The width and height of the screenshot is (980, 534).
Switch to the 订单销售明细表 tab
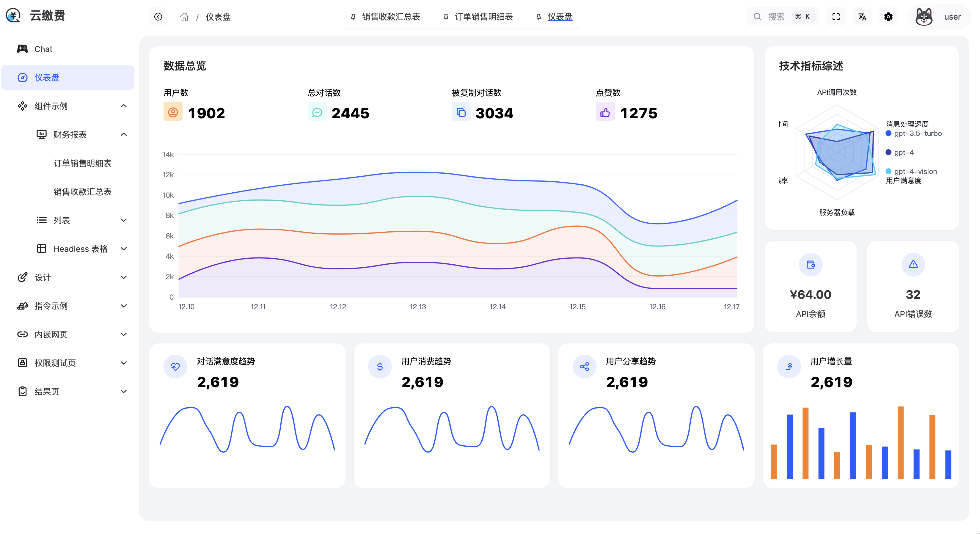(483, 17)
